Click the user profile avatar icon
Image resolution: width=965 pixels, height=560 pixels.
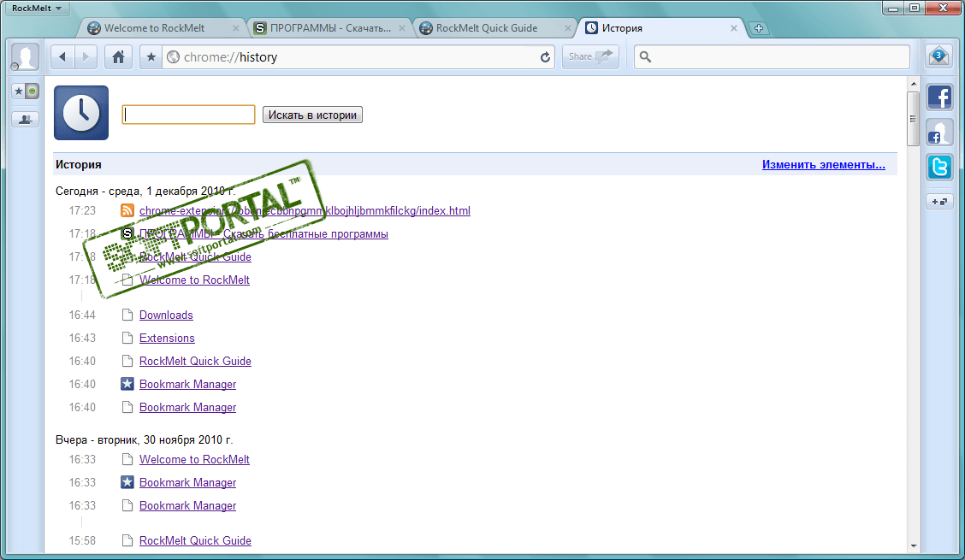25,57
